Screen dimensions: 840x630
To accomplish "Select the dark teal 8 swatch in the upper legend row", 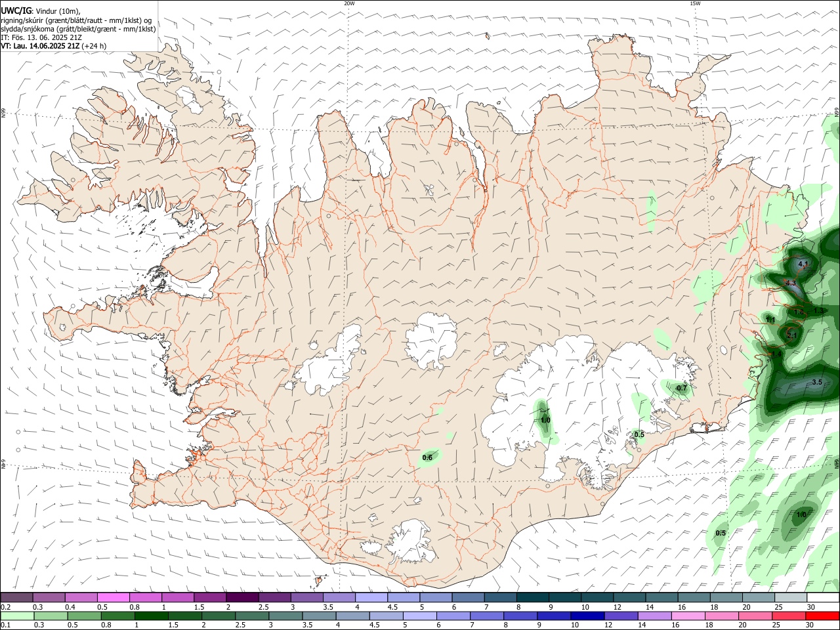I will pos(533,597).
